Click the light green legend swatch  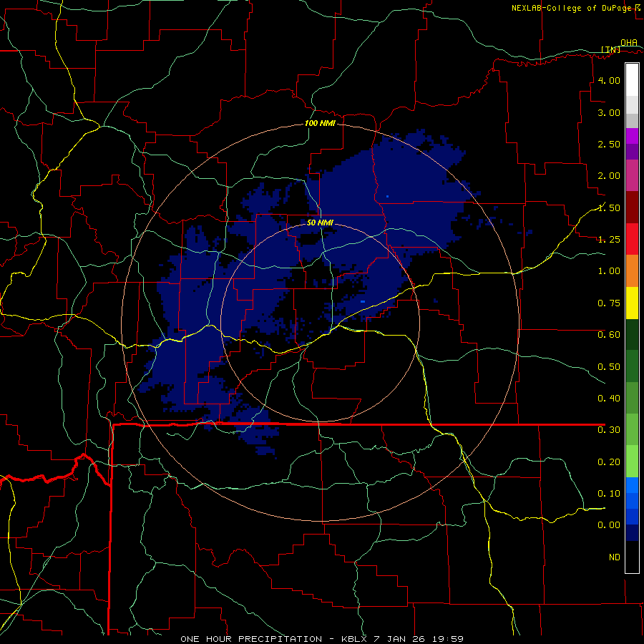coord(632,462)
